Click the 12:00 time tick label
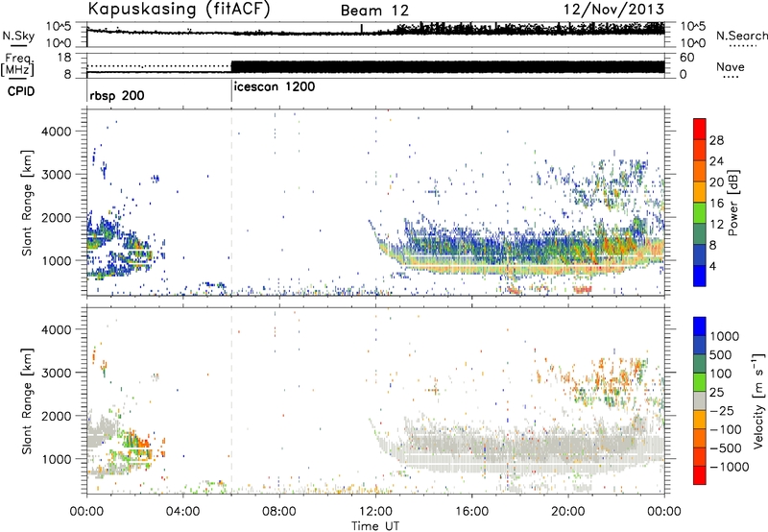The image size is (768, 532). point(375,512)
